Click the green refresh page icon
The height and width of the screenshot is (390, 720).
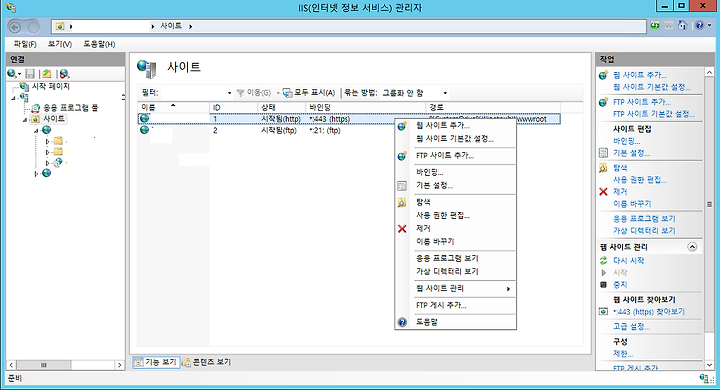point(655,25)
